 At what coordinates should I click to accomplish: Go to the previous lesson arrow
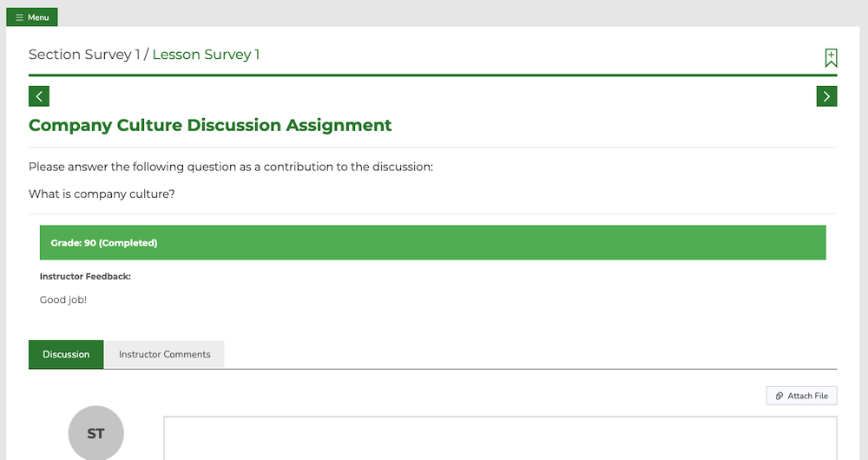(x=39, y=96)
